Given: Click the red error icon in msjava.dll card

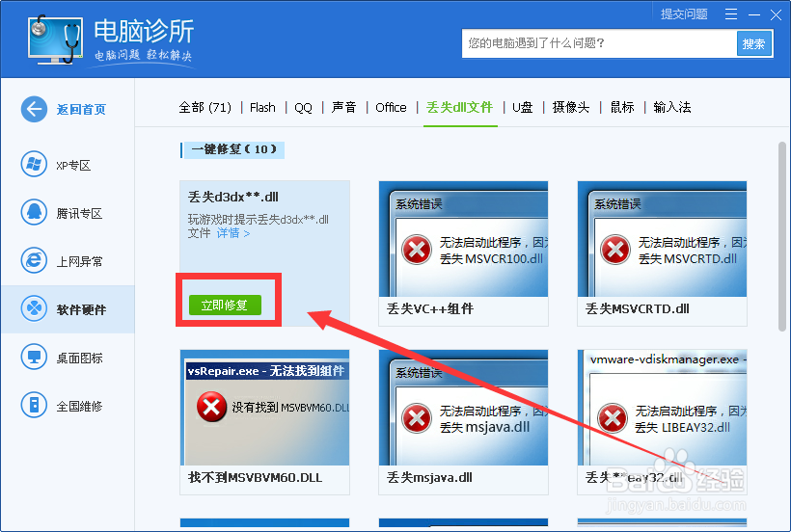Looking at the screenshot, I should pos(417,418).
